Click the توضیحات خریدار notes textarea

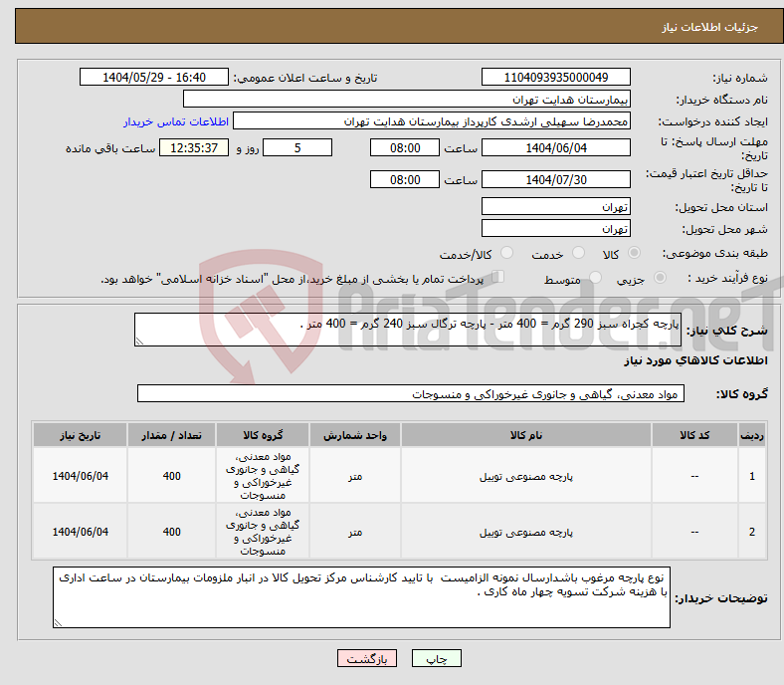pos(361,597)
